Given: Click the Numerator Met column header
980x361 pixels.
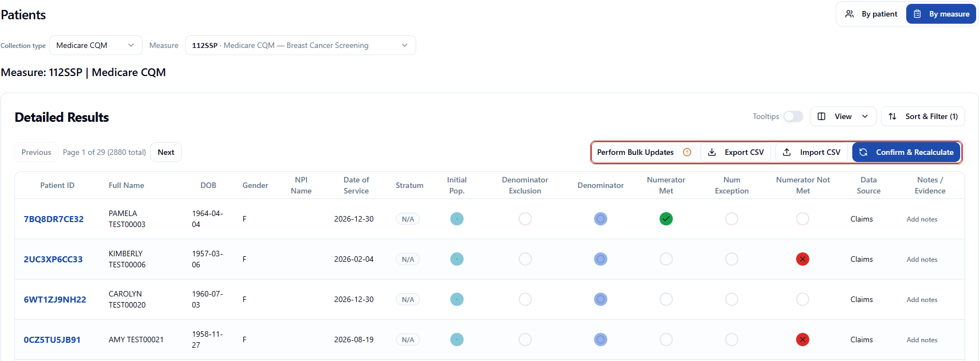Looking at the screenshot, I should (666, 185).
